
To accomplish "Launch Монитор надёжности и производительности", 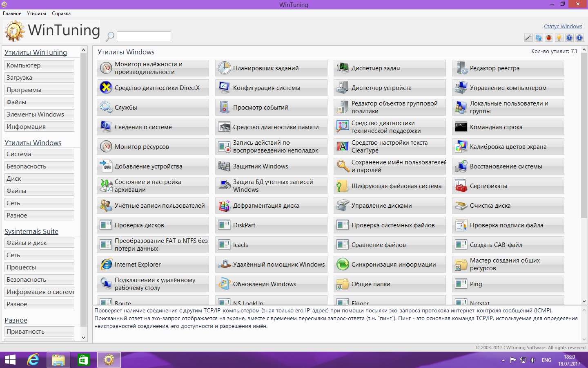I will pos(153,68).
